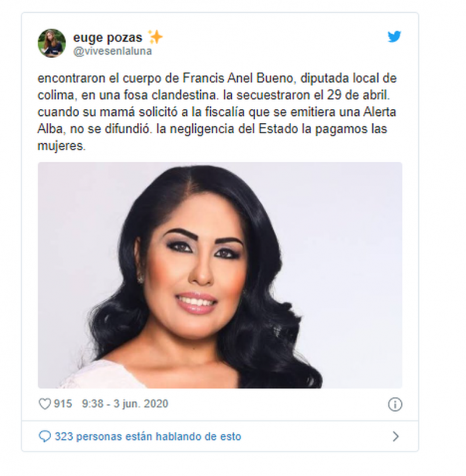Open euge pozas profile avatar
466x476 pixels.
tap(52, 43)
